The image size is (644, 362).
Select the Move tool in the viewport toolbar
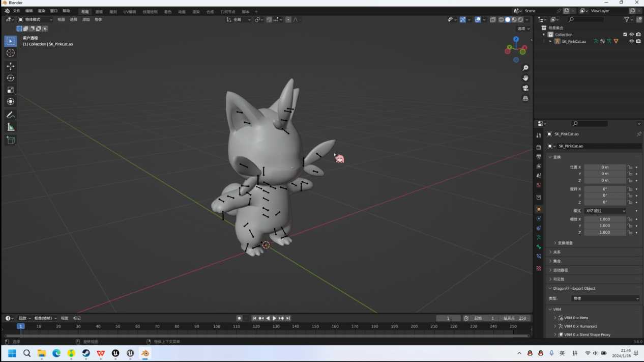point(10,66)
